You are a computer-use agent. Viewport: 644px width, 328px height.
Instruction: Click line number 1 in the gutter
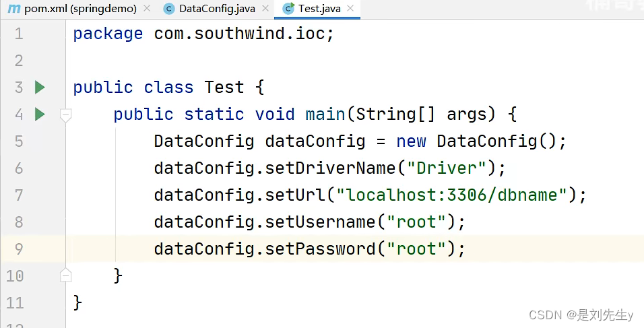18,34
